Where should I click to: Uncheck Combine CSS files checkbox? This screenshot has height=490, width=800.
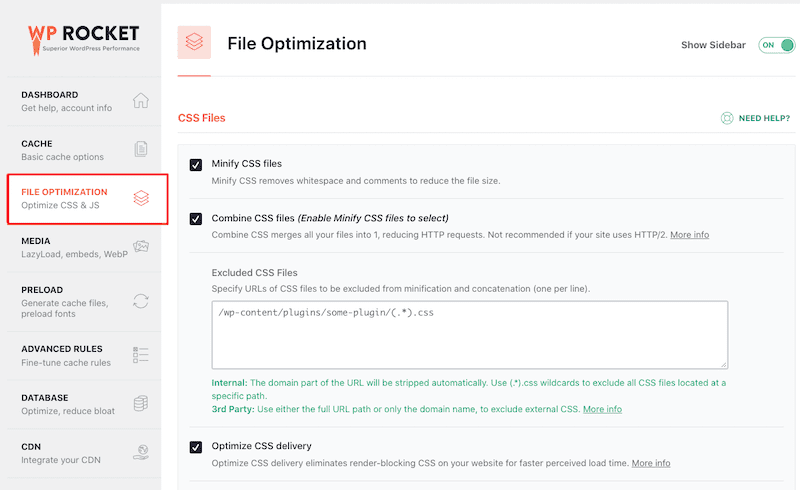pyautogui.click(x=196, y=218)
